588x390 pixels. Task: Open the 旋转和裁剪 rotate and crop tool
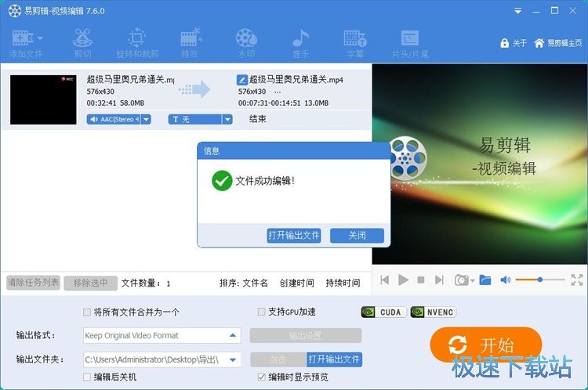point(137,43)
